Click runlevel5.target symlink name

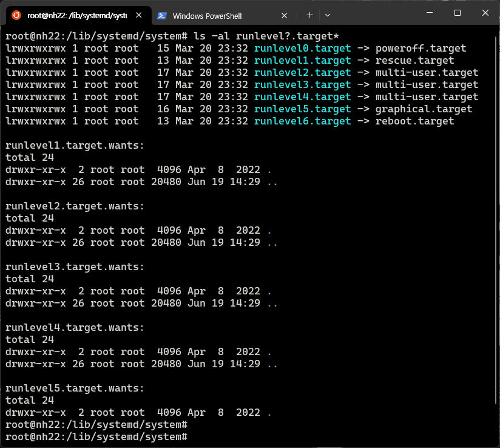tap(302, 109)
